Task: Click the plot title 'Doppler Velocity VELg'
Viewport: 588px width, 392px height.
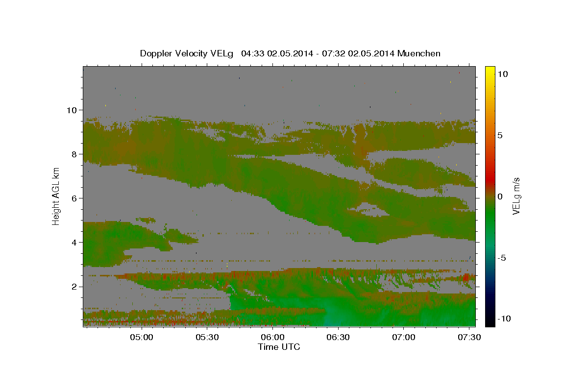Action: click(188, 53)
